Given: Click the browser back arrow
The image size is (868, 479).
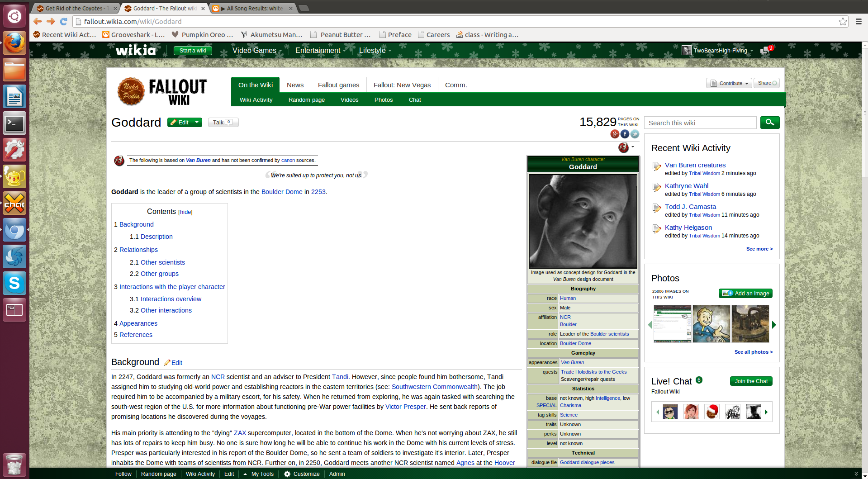Looking at the screenshot, I should point(38,21).
